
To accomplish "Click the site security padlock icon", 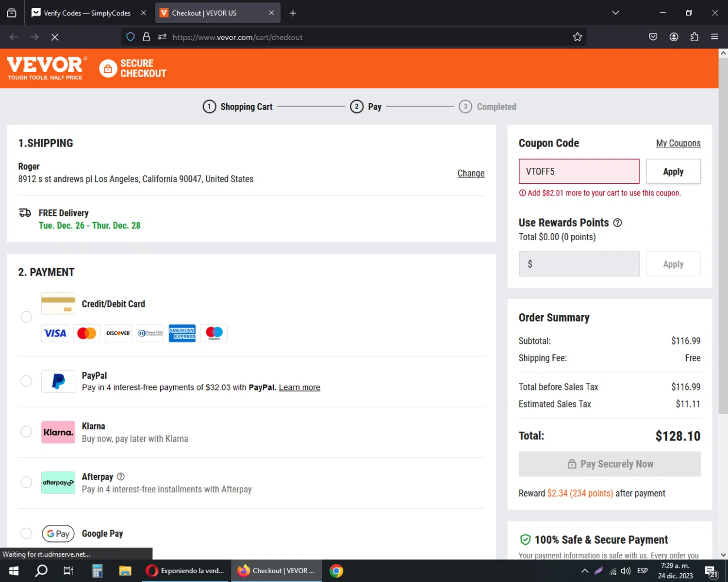I will point(146,37).
